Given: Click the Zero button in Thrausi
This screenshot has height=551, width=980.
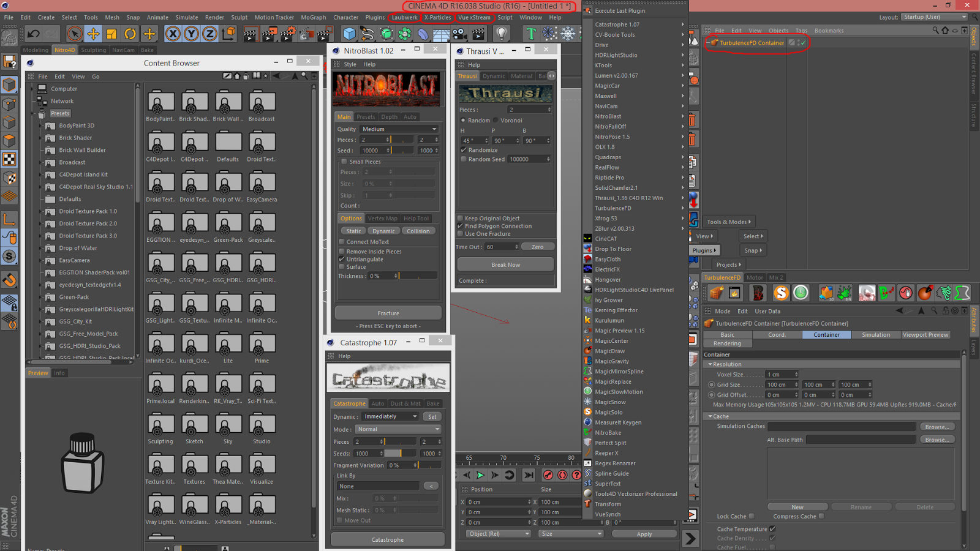Looking at the screenshot, I should [538, 247].
